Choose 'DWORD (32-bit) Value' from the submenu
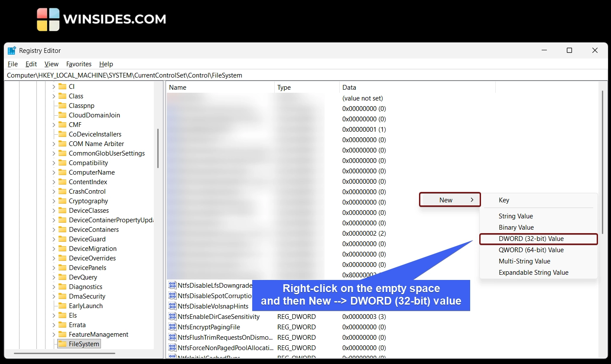Viewport: 611px width, 364px height. 537,238
